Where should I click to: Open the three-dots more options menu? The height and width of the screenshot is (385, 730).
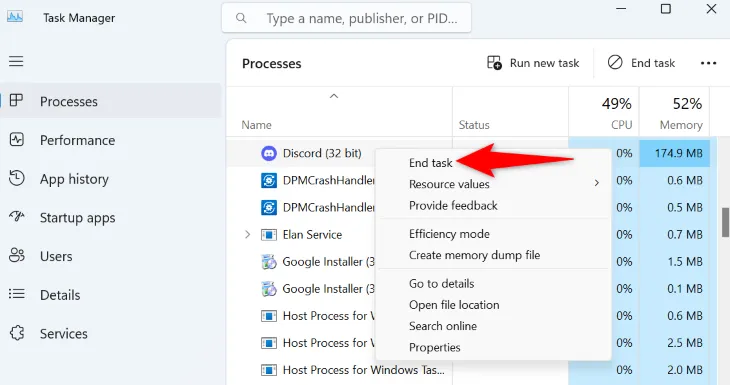click(708, 63)
